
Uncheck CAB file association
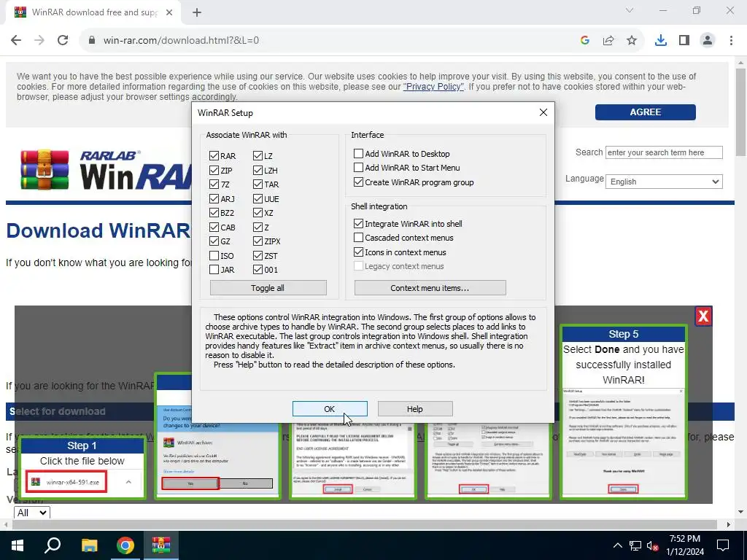(x=214, y=227)
